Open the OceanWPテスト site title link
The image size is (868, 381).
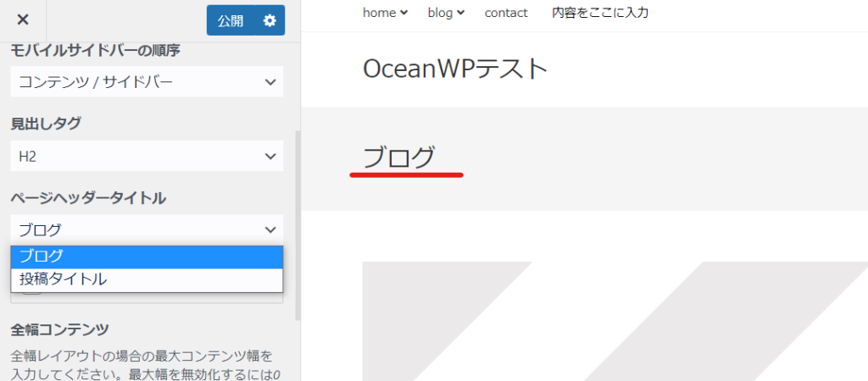click(x=455, y=69)
